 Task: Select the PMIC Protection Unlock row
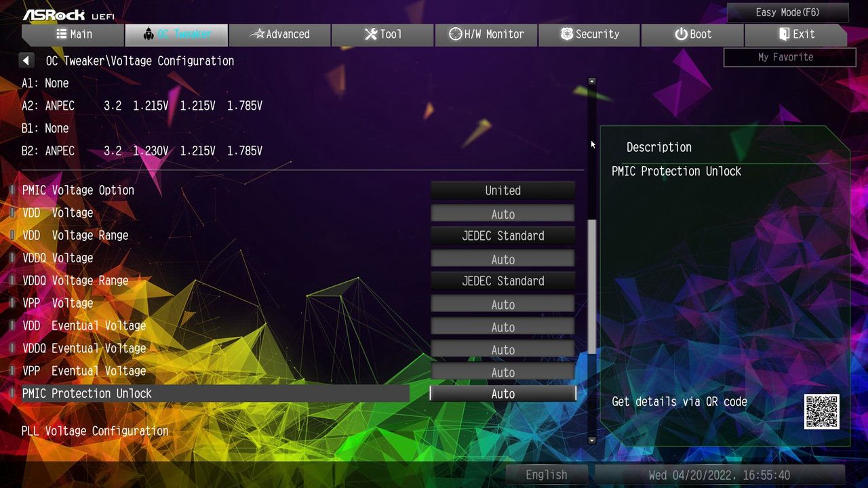pos(216,394)
